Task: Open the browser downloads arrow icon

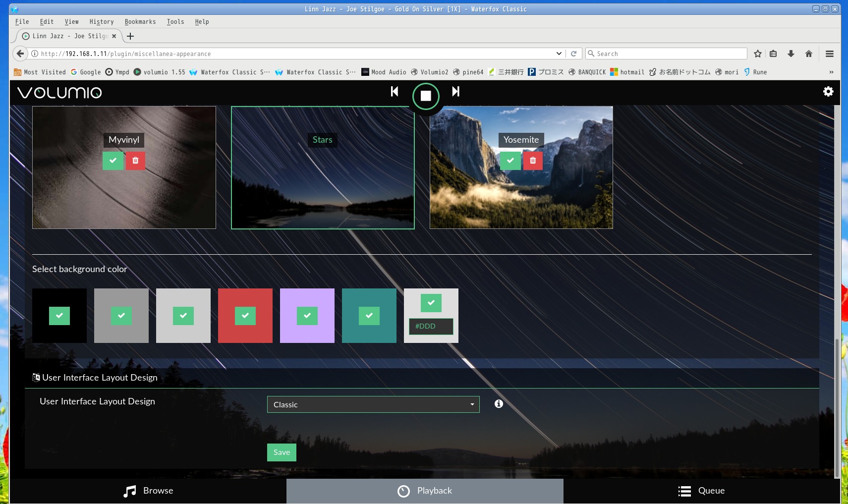Action: click(791, 54)
